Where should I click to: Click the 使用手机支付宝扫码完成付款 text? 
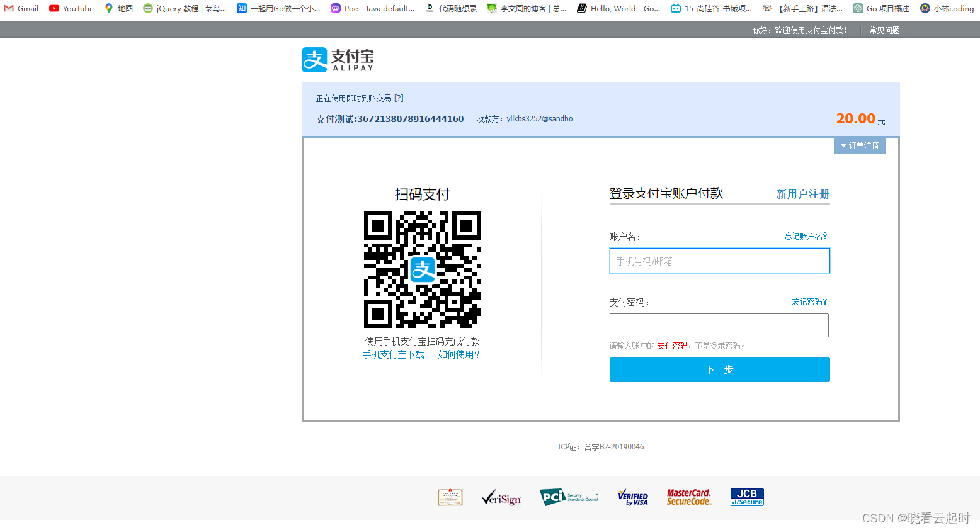[x=422, y=341]
